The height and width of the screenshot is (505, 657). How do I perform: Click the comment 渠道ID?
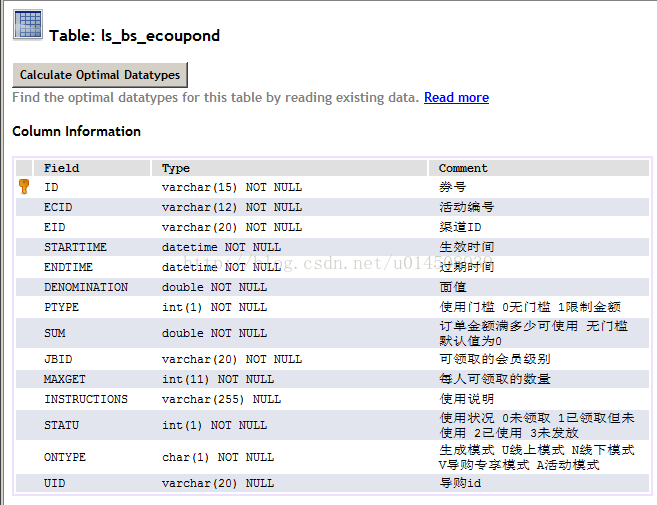coord(460,227)
